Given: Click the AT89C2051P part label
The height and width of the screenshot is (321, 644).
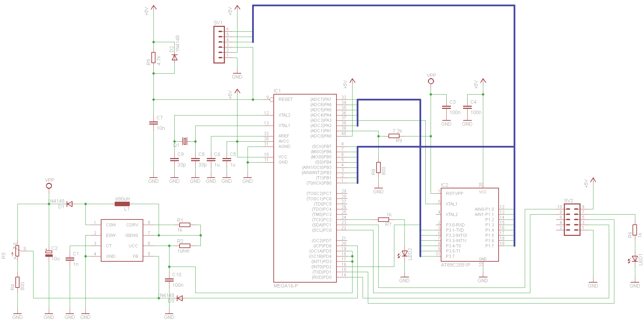Looking at the screenshot, I should coord(455,265).
